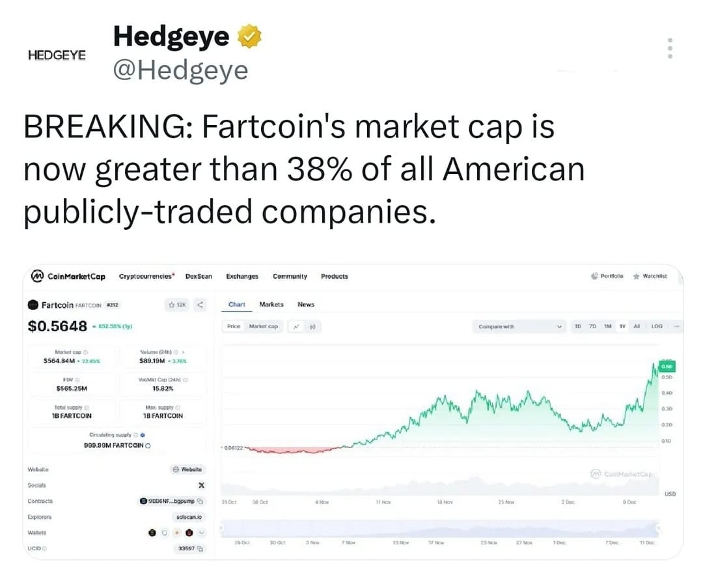Viewport: 703px width, 588px height.
Task: Open the X social link icon
Action: click(201, 485)
